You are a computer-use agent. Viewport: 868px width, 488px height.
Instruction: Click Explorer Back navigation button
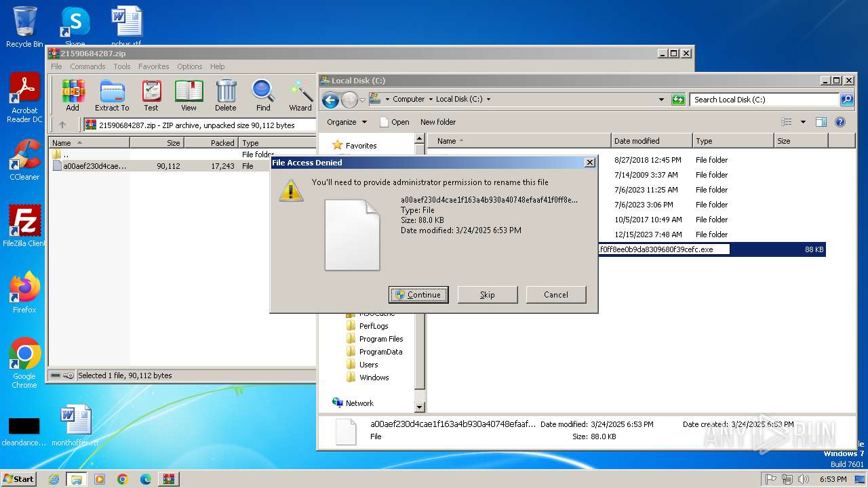[x=330, y=100]
